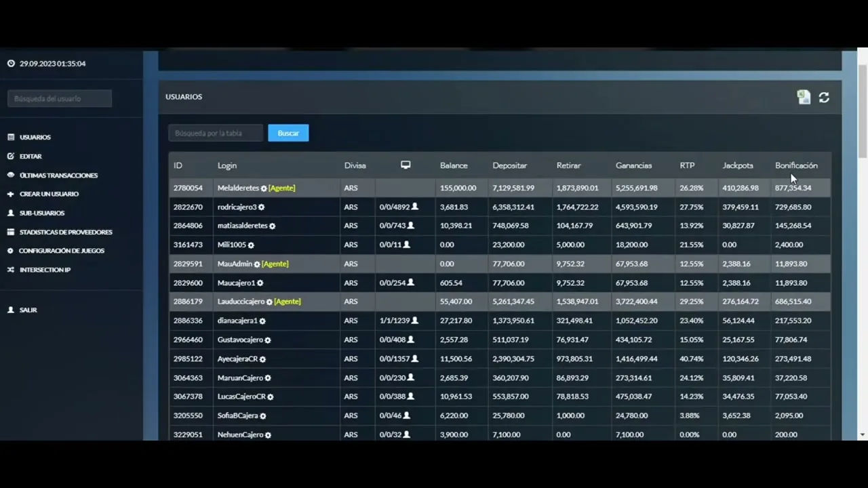
Task: Click the Salir user icon
Action: [x=11, y=310]
